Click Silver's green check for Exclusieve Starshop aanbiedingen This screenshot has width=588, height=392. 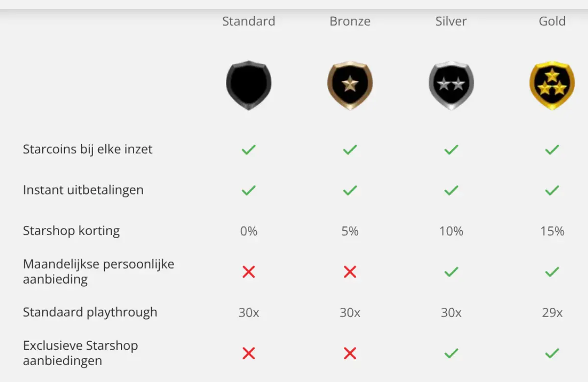451,353
